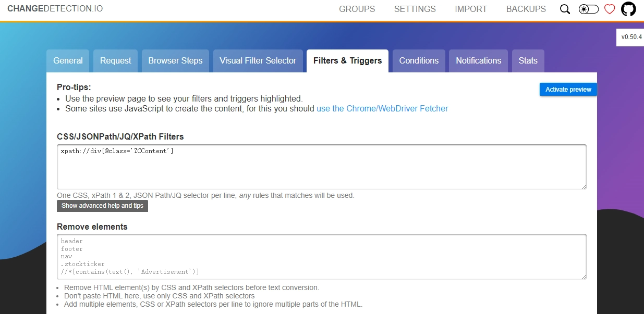Open the BACKUPS page
The width and height of the screenshot is (644, 314).
(x=526, y=9)
